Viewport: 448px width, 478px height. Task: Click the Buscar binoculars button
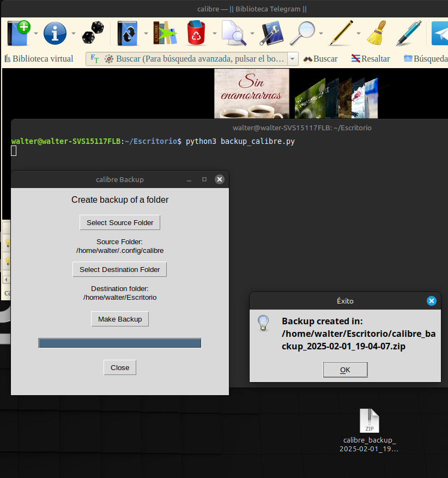[320, 58]
